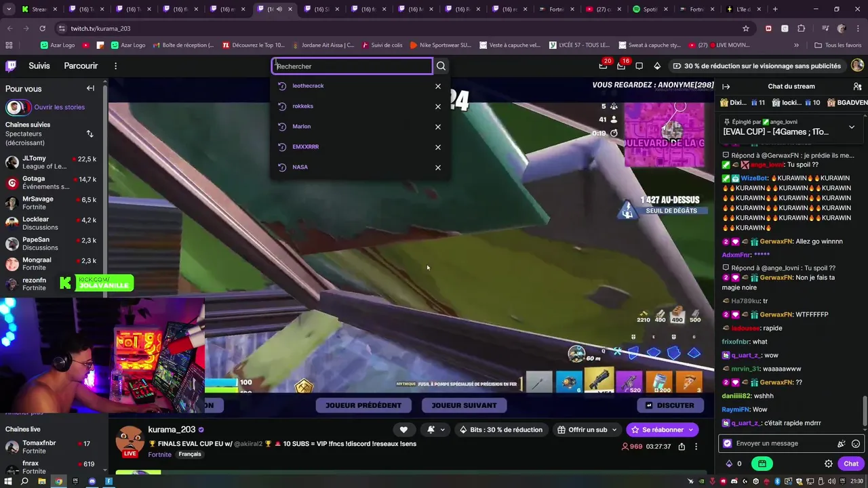This screenshot has height=488, width=868.
Task: Open the Ouvrir les stories link
Action: tap(60, 107)
